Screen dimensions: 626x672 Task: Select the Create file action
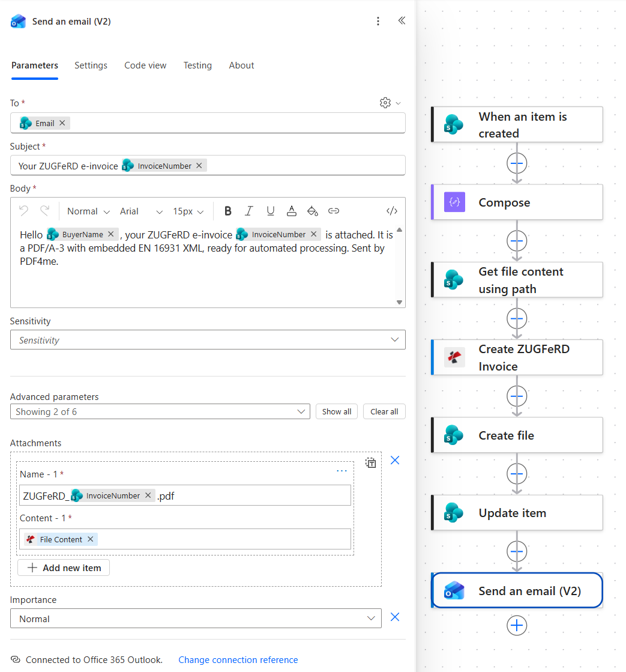coord(517,435)
